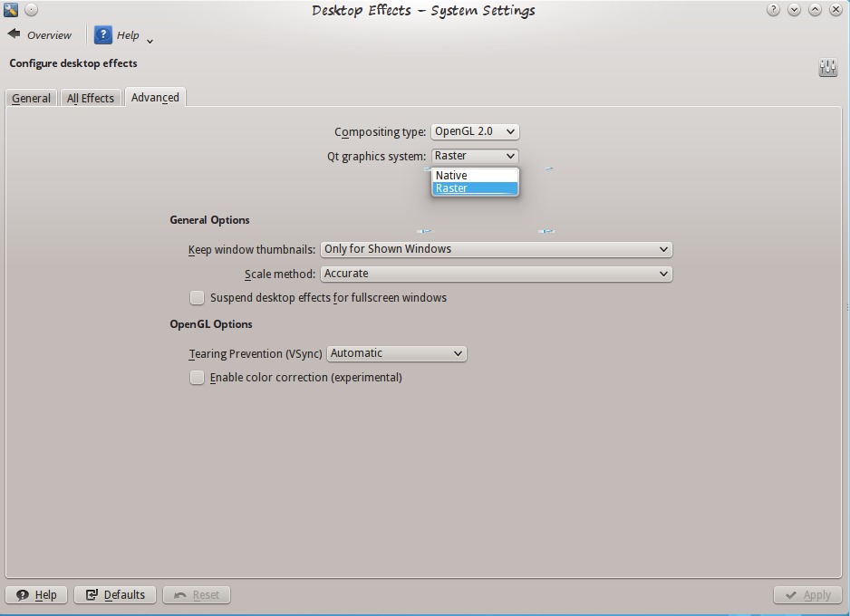This screenshot has width=850, height=616.
Task: Open Keep window thumbnails dropdown
Action: tap(496, 249)
